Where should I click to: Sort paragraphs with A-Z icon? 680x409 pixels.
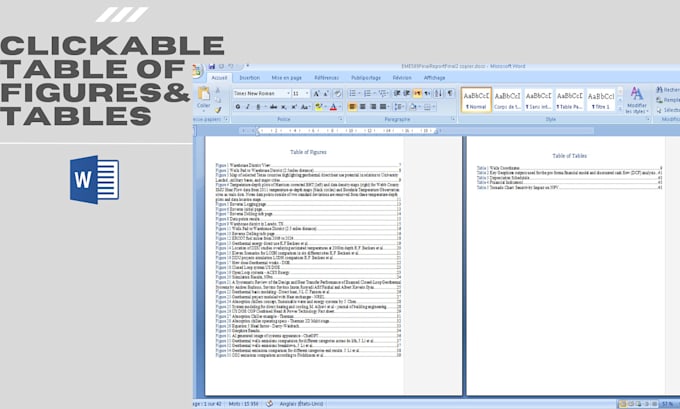(438, 93)
